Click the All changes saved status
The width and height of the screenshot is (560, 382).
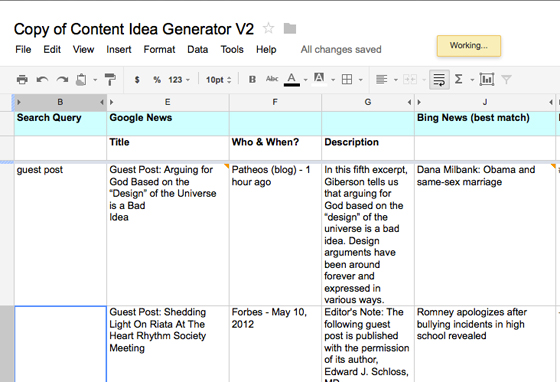coord(341,49)
